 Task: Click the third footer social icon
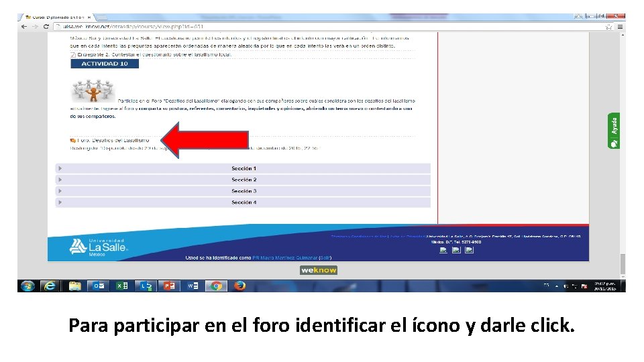coord(469,250)
